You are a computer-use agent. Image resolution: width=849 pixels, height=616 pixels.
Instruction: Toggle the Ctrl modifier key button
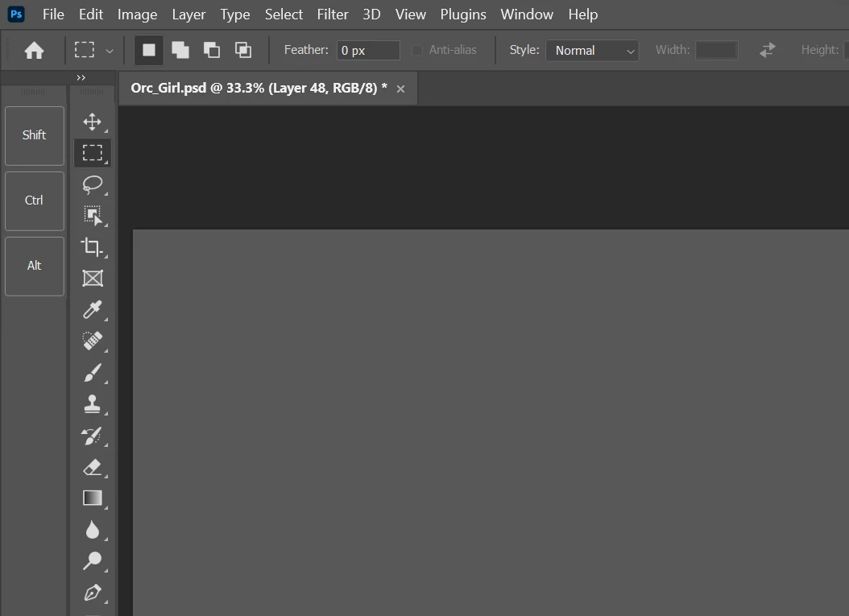[x=35, y=201]
